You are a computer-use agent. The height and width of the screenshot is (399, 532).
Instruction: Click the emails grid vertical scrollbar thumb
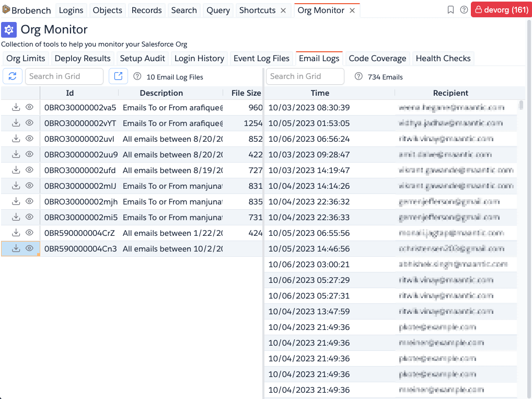point(521,105)
